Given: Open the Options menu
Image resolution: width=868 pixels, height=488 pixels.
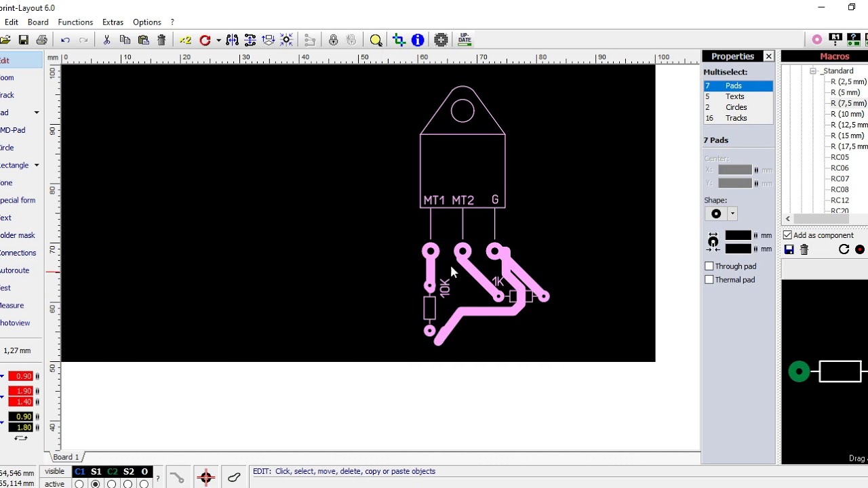Looking at the screenshot, I should pyautogui.click(x=147, y=22).
